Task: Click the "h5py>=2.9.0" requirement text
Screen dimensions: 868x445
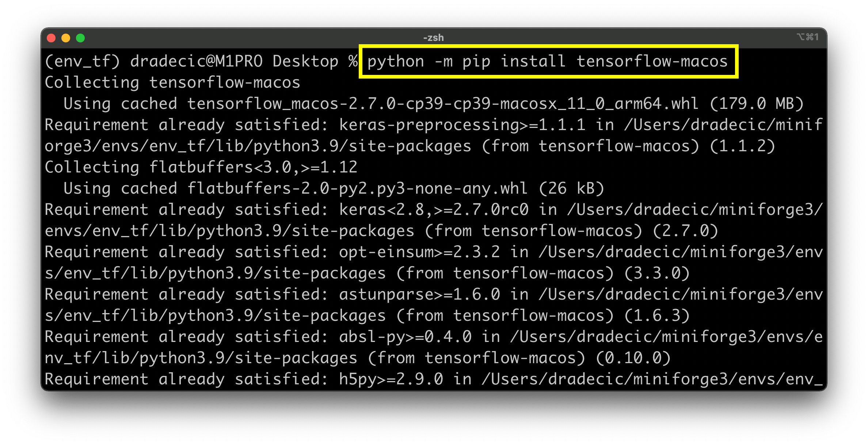Action: 391,379
